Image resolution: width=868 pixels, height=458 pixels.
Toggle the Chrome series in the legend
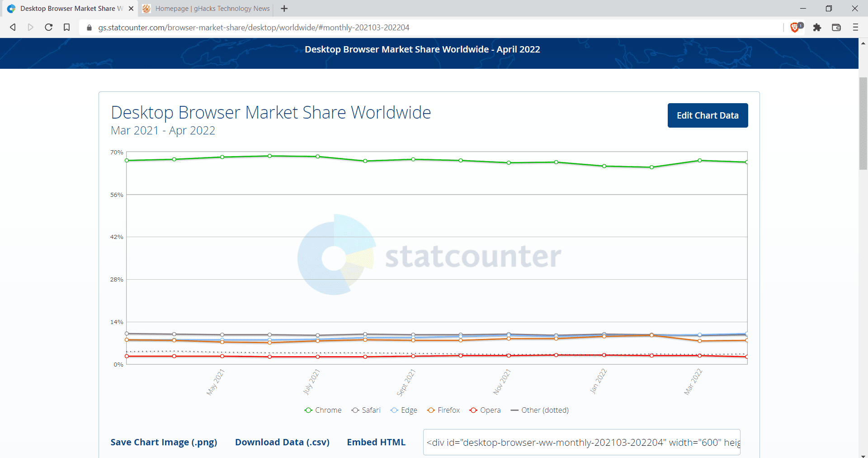tap(323, 410)
